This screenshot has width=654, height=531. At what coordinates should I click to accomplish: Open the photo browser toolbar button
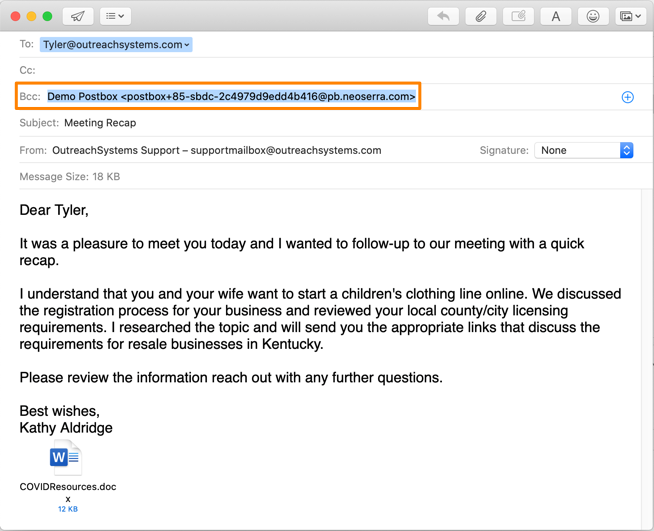tap(630, 16)
